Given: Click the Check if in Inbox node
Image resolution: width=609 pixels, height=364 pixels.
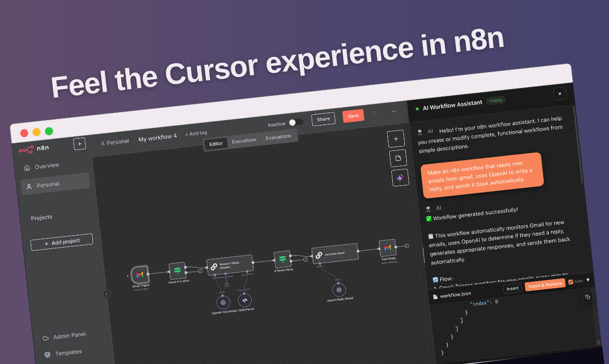Looking at the screenshot, I should pyautogui.click(x=177, y=271).
